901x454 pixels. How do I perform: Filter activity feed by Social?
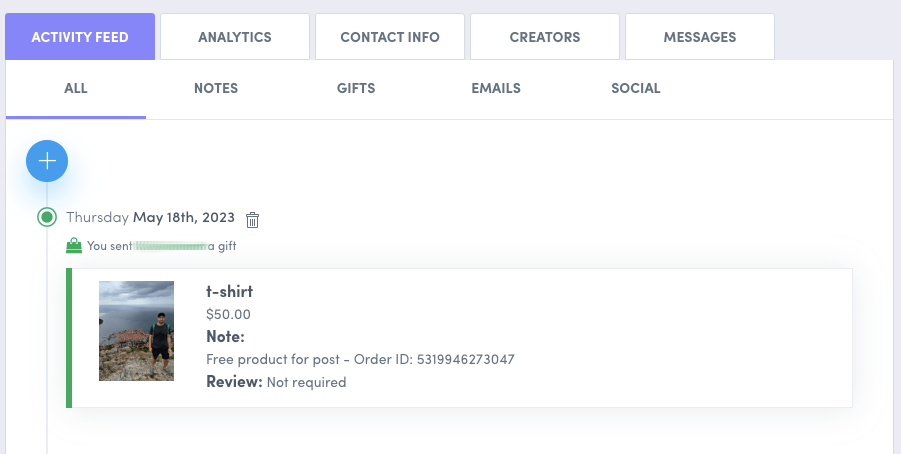[636, 88]
